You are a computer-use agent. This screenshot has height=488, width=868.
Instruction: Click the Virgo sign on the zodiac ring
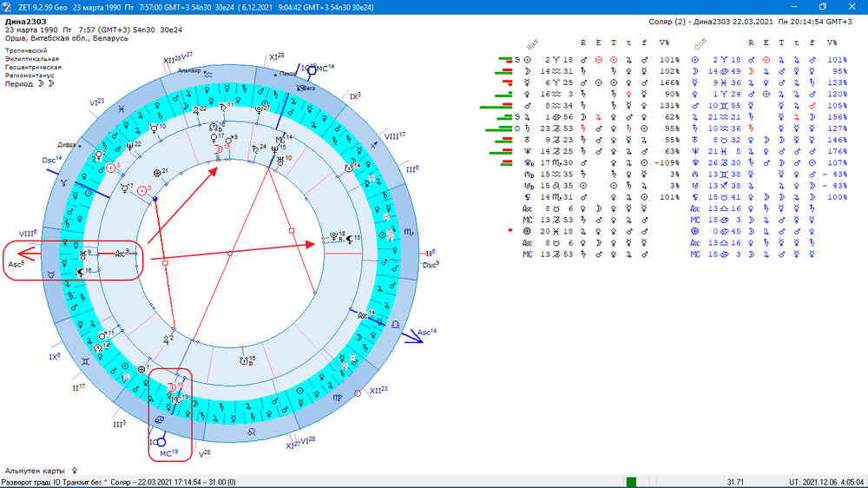click(337, 397)
